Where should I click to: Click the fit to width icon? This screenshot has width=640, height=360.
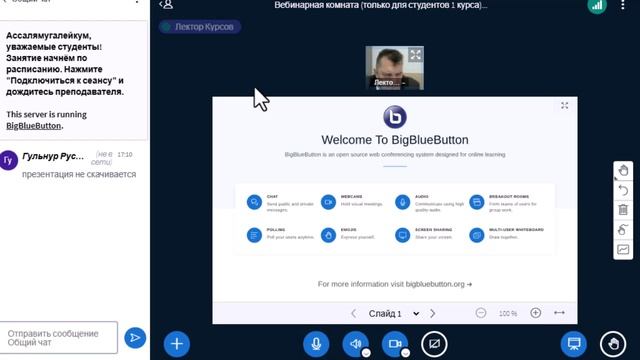[559, 313]
